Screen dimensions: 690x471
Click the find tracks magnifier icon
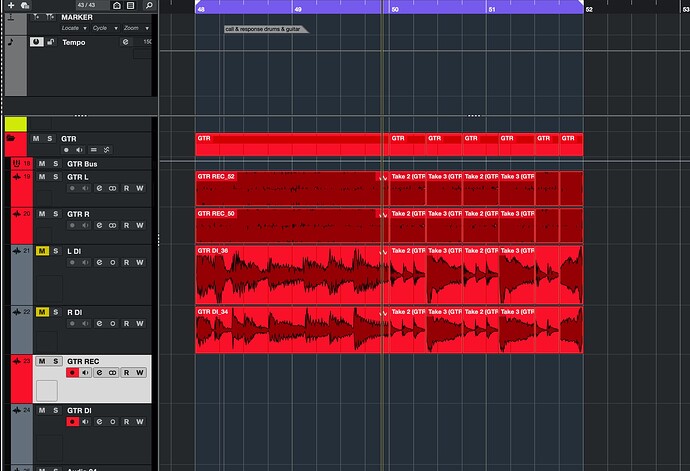click(x=149, y=5)
